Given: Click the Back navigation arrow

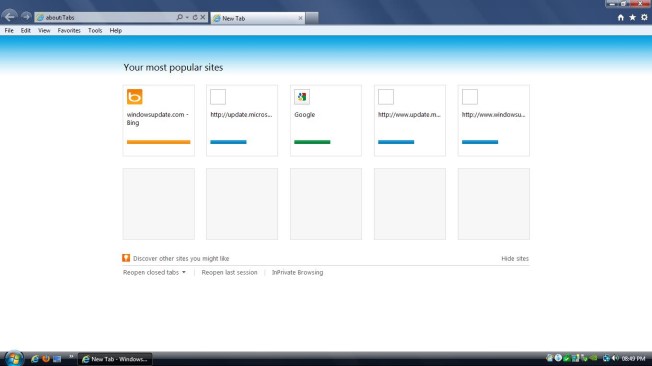Looking at the screenshot, I should (10, 16).
